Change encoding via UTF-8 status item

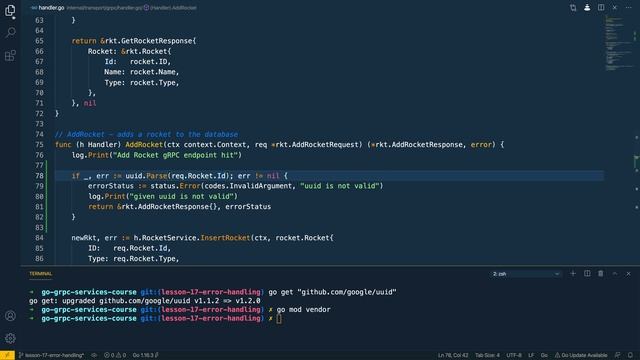(513, 355)
